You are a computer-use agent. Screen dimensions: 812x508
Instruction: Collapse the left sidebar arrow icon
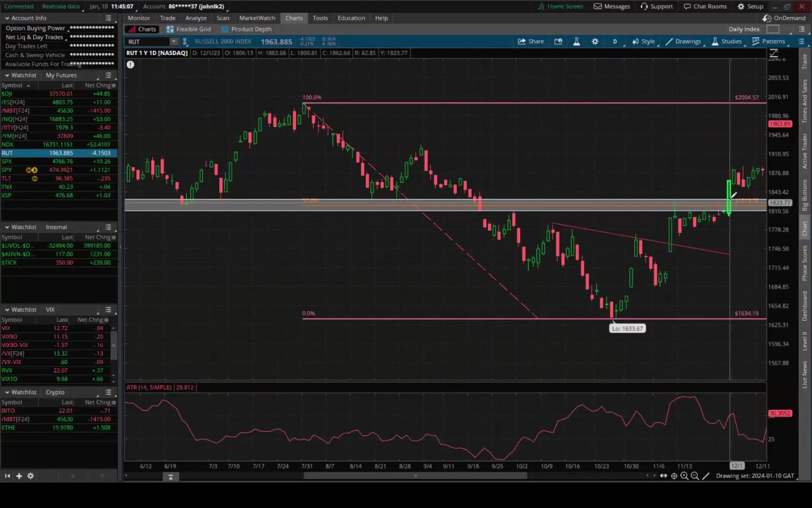(x=8, y=476)
